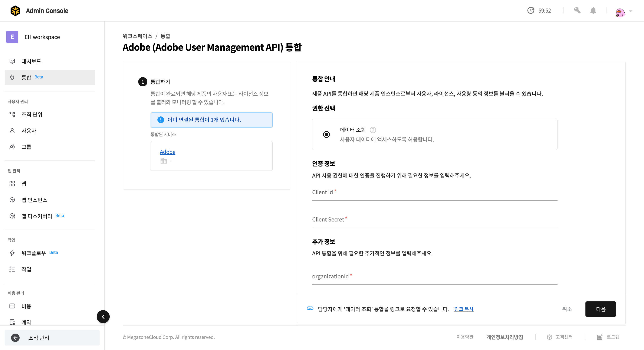644x350 pixels.
Task: Select the 데이터 조회 radio button
Action: pos(326,134)
